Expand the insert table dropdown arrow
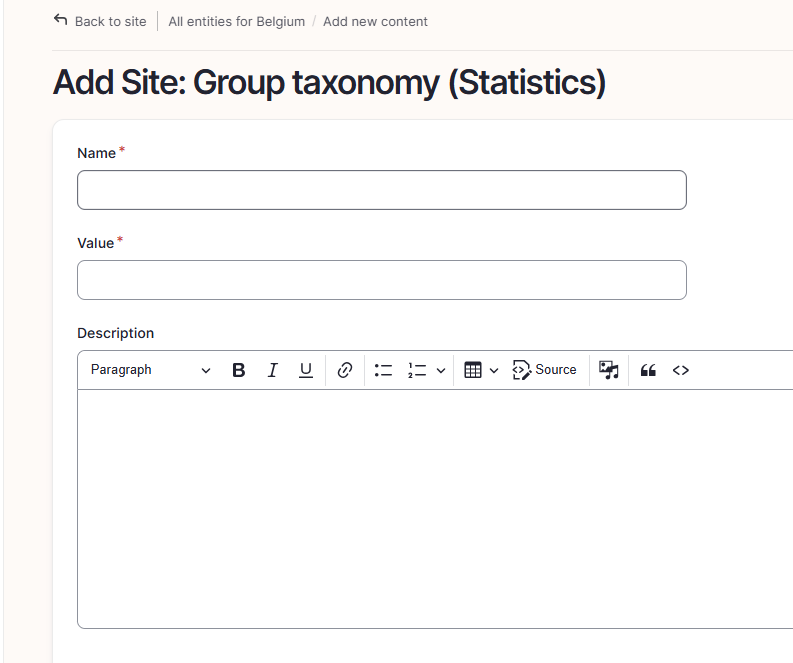Screen dimensions: 793x663 (494, 370)
